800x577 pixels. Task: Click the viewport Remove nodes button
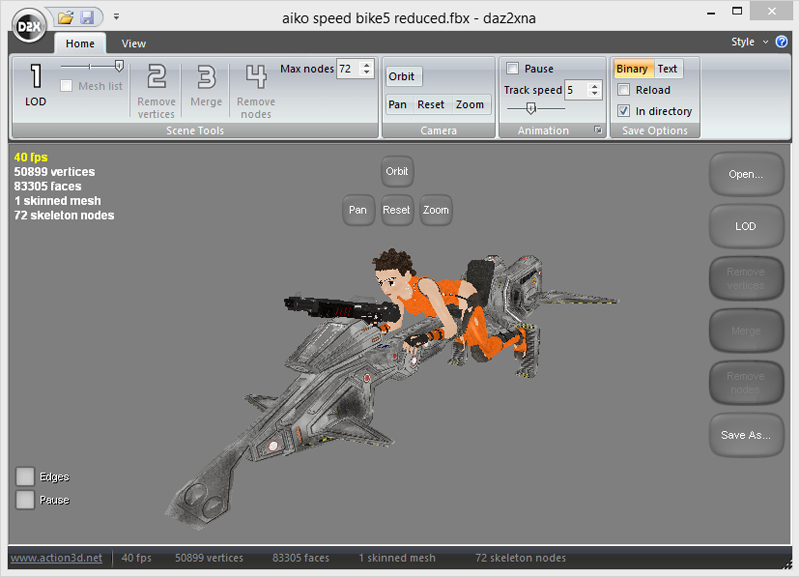click(746, 383)
